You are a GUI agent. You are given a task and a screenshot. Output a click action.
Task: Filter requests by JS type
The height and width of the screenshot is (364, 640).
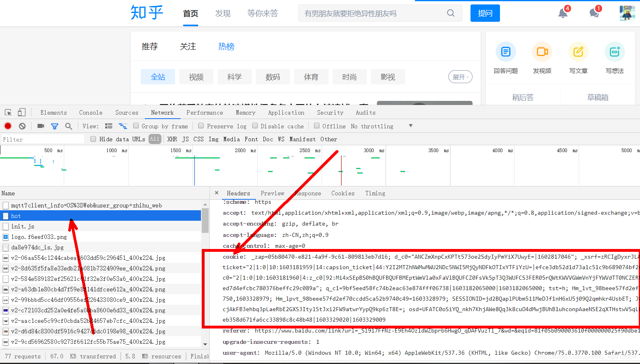(186, 139)
